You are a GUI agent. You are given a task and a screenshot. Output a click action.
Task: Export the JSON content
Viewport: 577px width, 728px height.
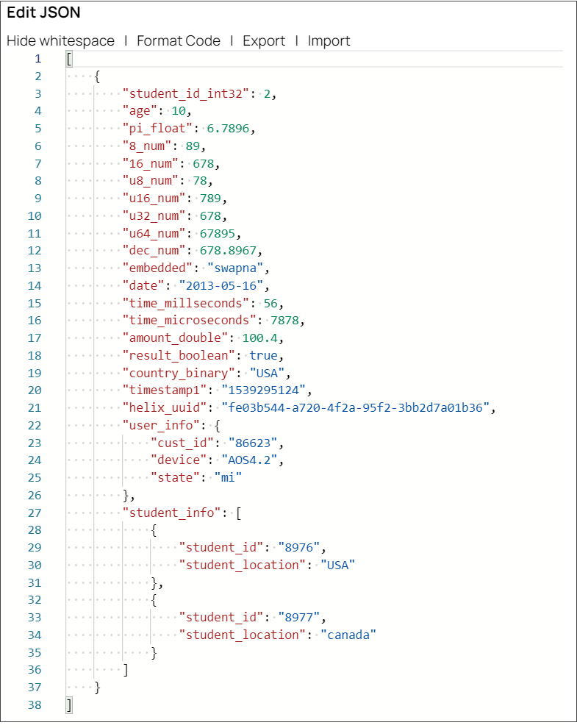click(x=264, y=41)
